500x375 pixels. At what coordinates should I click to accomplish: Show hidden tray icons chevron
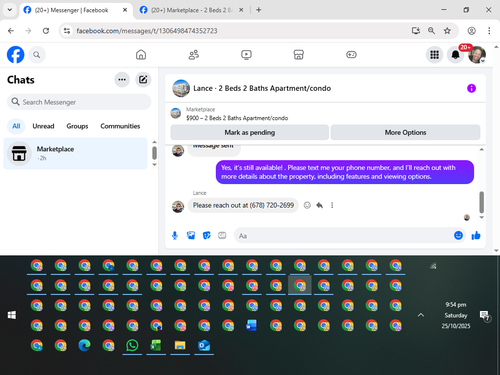pyautogui.click(x=421, y=315)
